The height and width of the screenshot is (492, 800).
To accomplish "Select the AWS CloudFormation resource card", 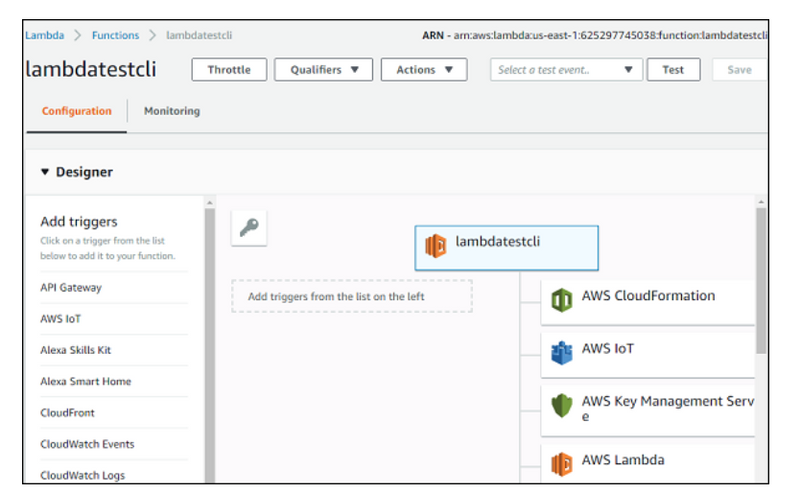I will (647, 303).
